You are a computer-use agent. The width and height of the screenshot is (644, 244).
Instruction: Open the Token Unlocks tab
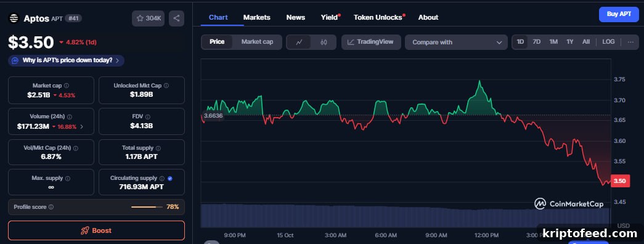(378, 17)
